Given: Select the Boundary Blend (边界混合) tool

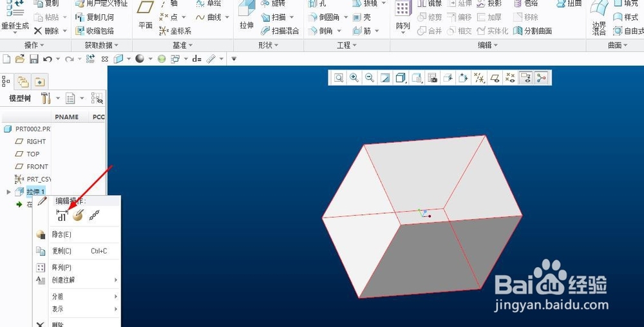Looking at the screenshot, I should pos(599,19).
